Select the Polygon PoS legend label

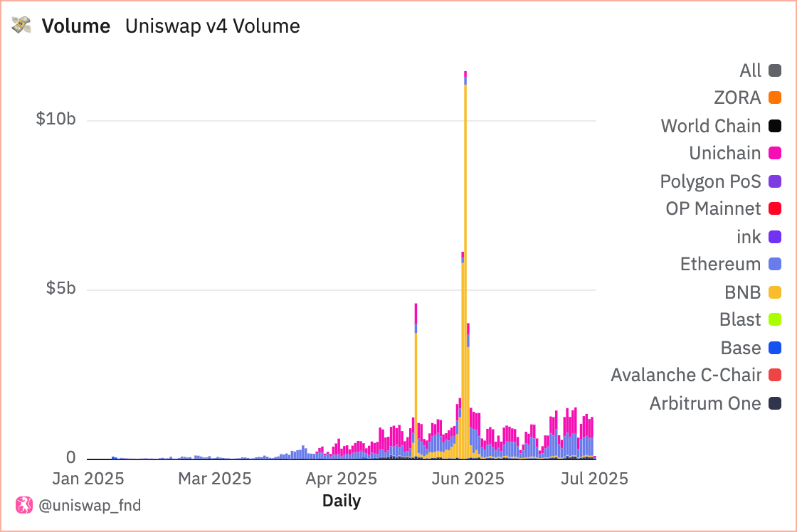(x=711, y=181)
